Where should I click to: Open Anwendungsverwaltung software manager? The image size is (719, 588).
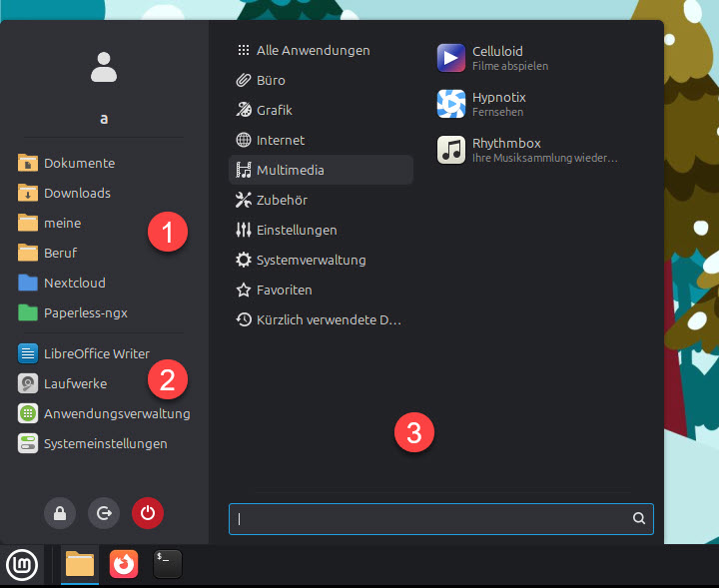tap(116, 413)
